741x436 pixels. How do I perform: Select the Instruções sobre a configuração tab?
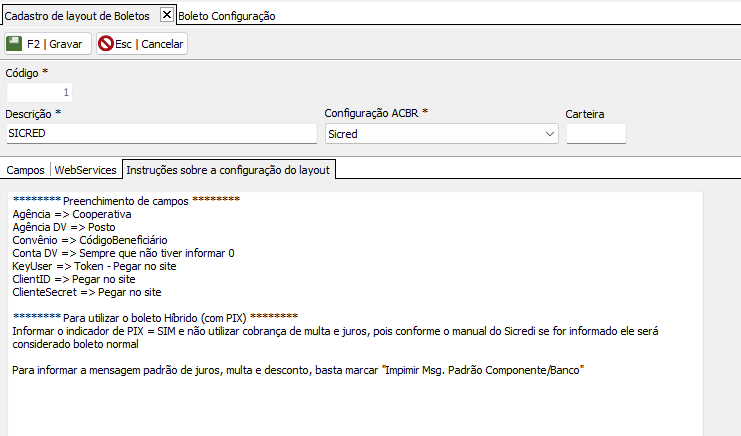point(228,170)
